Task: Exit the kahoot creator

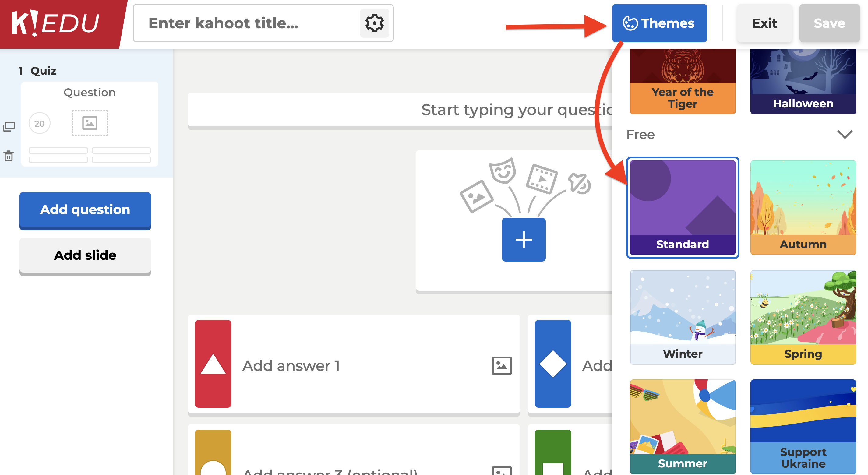Action: [764, 23]
